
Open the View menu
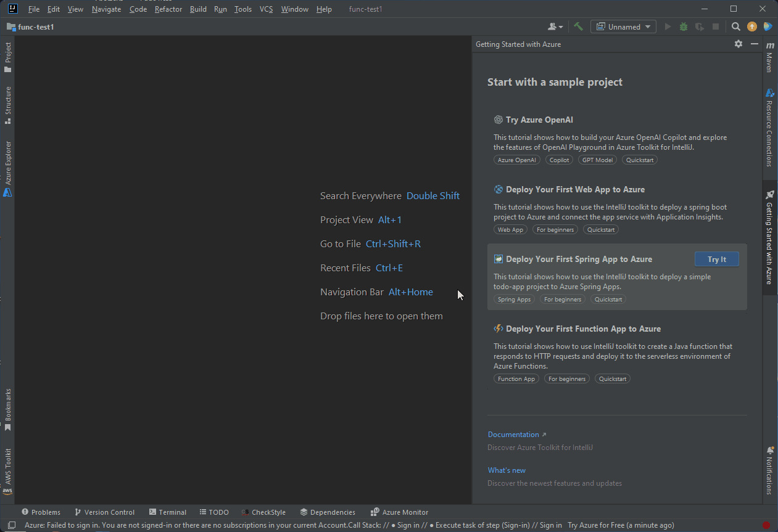click(x=75, y=9)
